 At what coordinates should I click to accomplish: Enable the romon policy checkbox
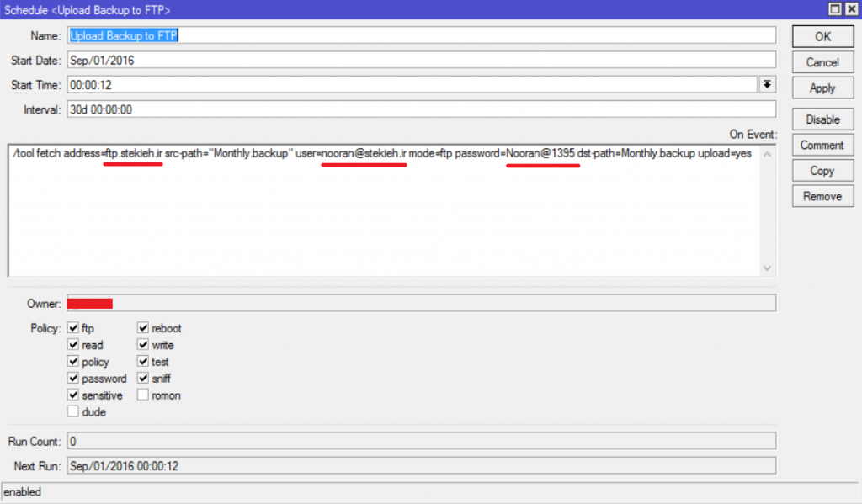coord(143,395)
